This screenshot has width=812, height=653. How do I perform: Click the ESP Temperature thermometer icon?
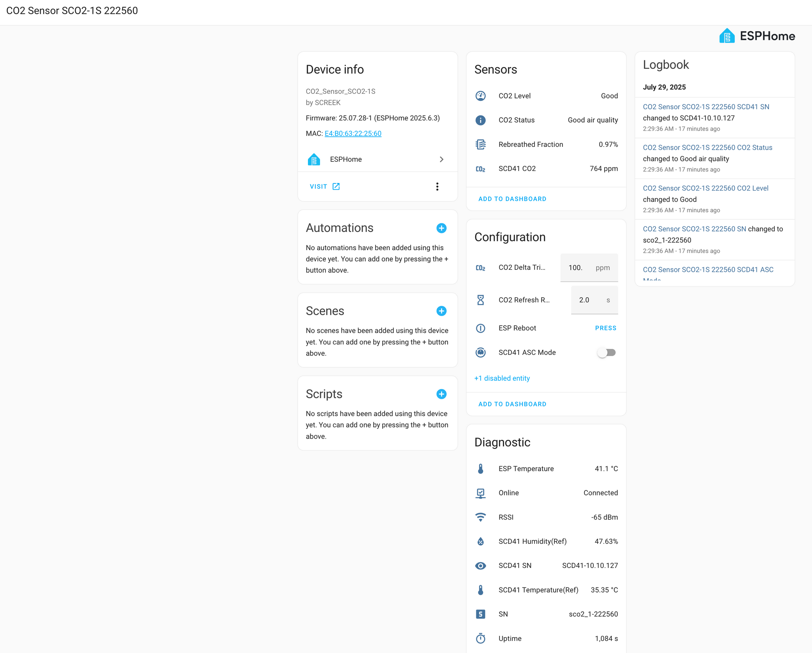click(480, 469)
